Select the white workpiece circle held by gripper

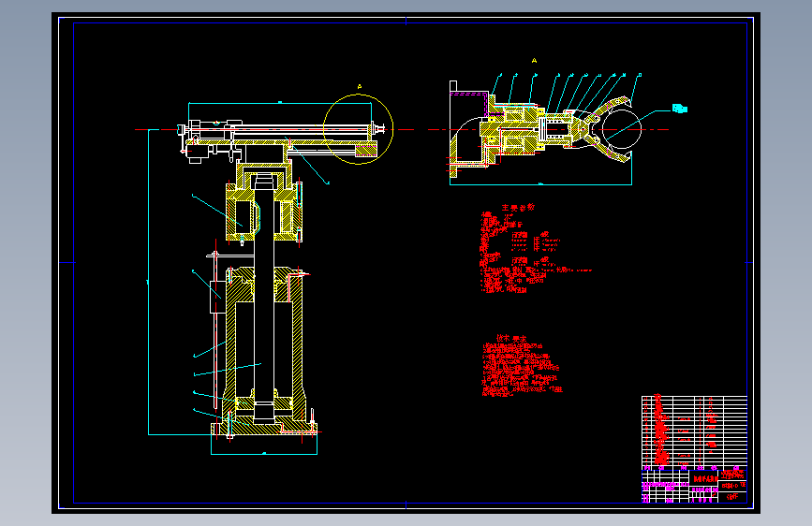point(621,129)
